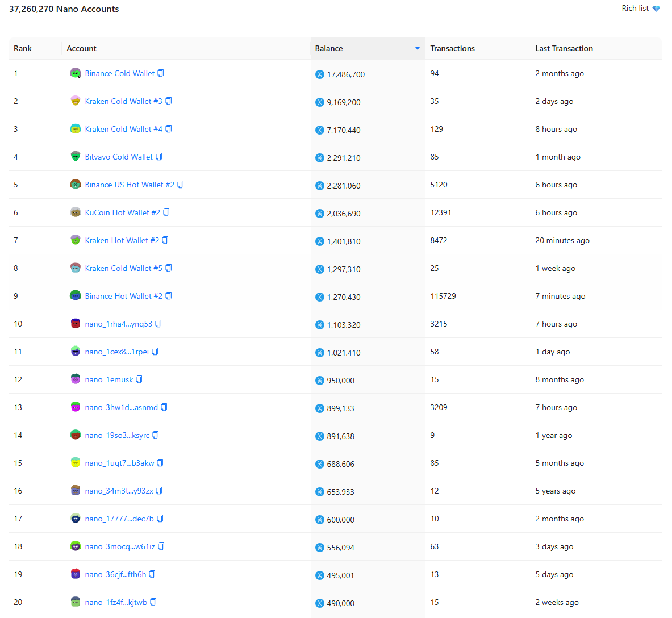Copy Kraken Hot Wallet #2 address

click(165, 240)
